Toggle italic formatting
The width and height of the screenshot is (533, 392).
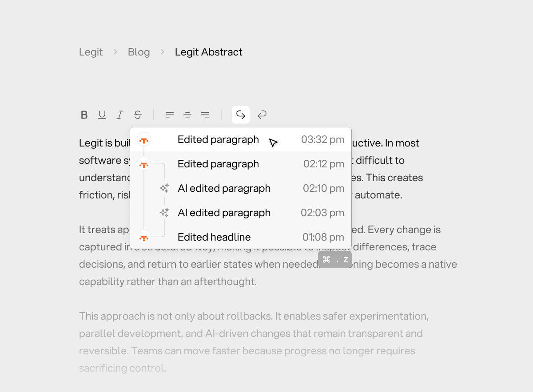coord(119,115)
